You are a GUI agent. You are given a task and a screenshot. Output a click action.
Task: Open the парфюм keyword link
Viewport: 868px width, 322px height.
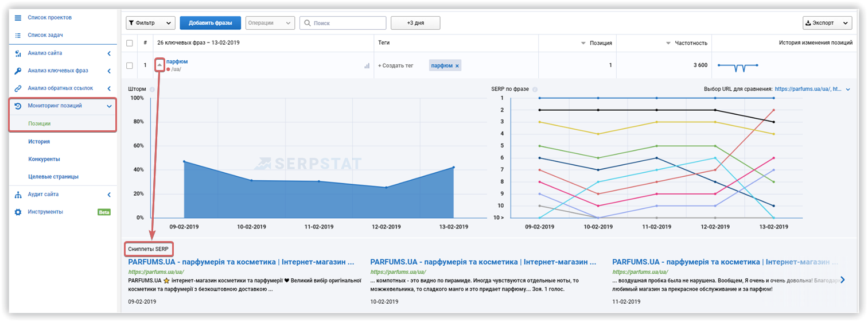pos(177,61)
